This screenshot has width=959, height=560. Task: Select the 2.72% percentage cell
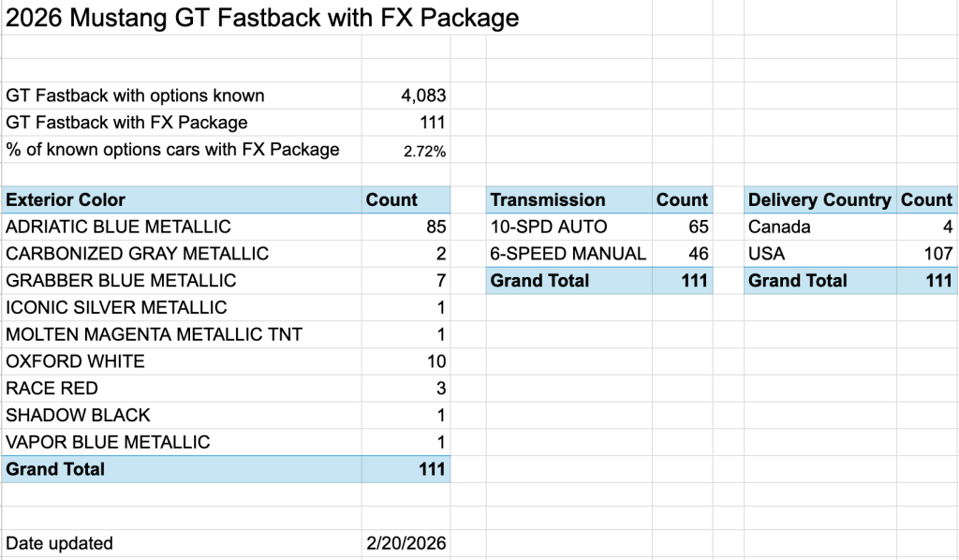[x=424, y=150]
